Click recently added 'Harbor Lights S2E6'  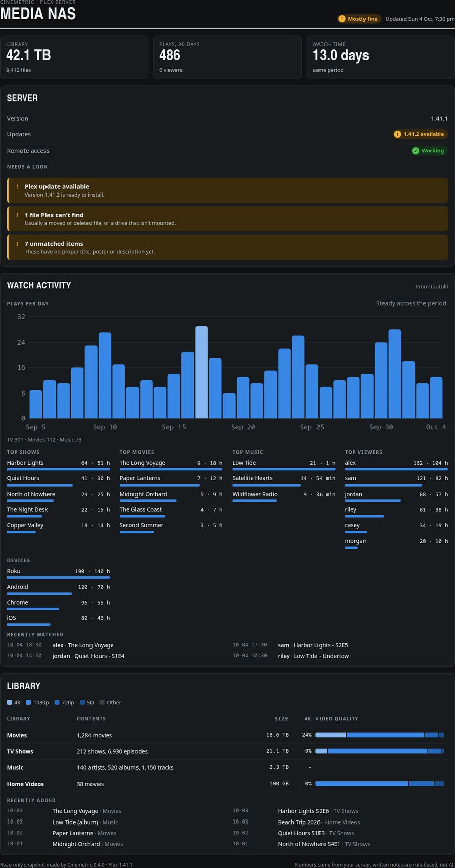click(x=303, y=811)
